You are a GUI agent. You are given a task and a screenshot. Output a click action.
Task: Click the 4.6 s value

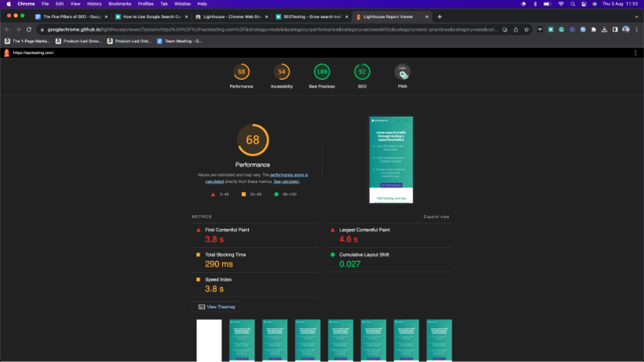point(348,239)
